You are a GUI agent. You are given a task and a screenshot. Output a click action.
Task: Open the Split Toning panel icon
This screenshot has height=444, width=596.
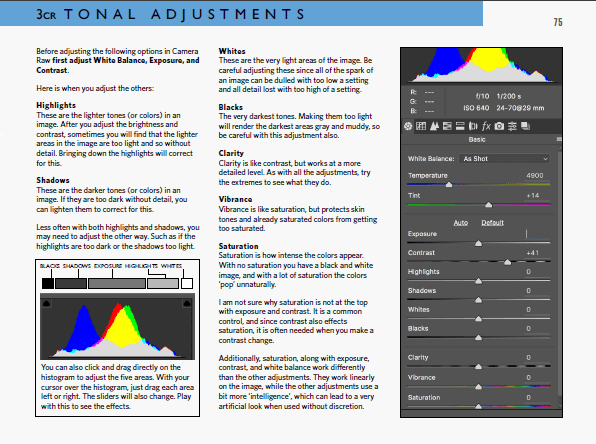point(460,126)
